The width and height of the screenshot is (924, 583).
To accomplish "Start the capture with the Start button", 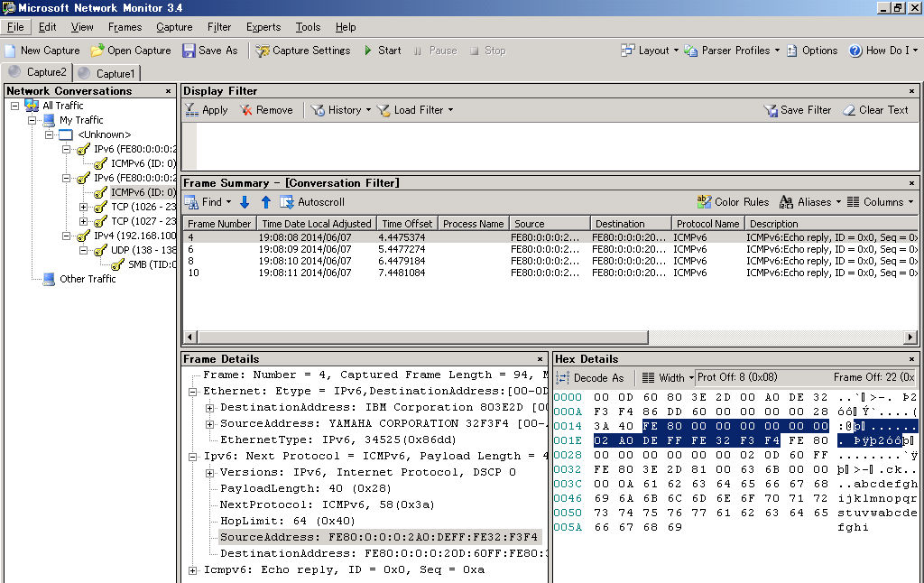I will click(382, 51).
